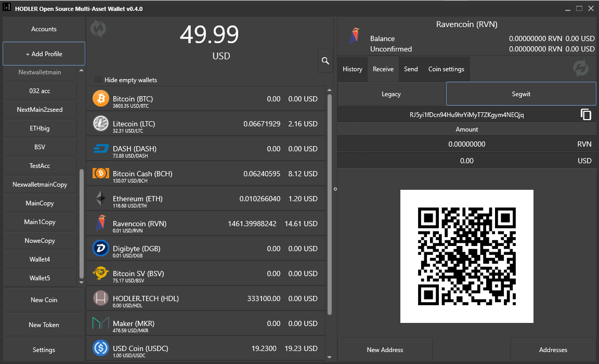599x364 pixels.
Task: Open wallet search with the magnifier icon
Action: click(325, 61)
